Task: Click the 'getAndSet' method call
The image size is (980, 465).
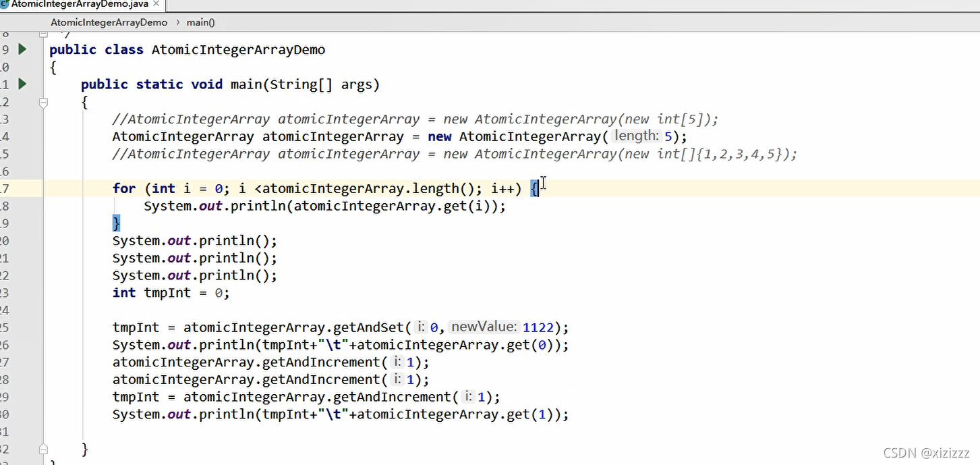Action: [x=369, y=328]
